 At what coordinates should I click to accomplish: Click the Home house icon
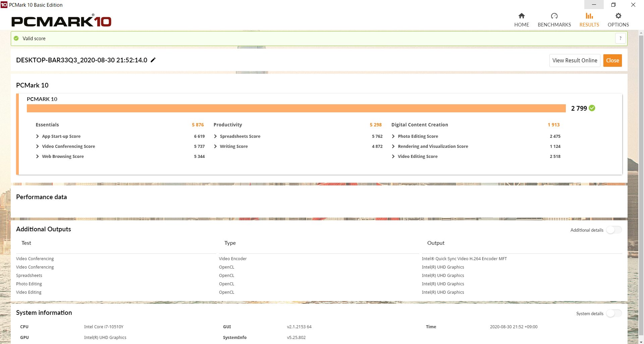click(x=522, y=16)
